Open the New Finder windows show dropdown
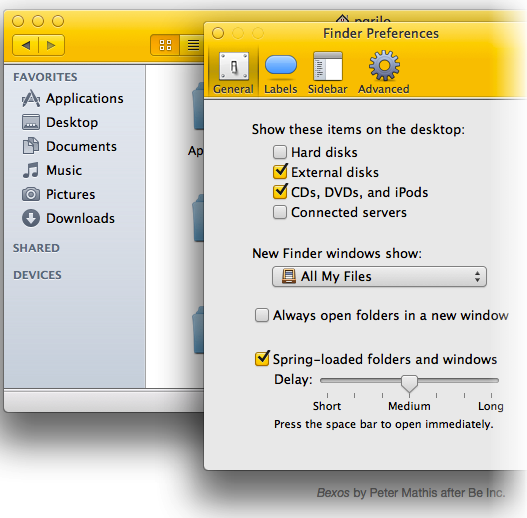Image resolution: width=527 pixels, height=518 pixels. coord(379,277)
